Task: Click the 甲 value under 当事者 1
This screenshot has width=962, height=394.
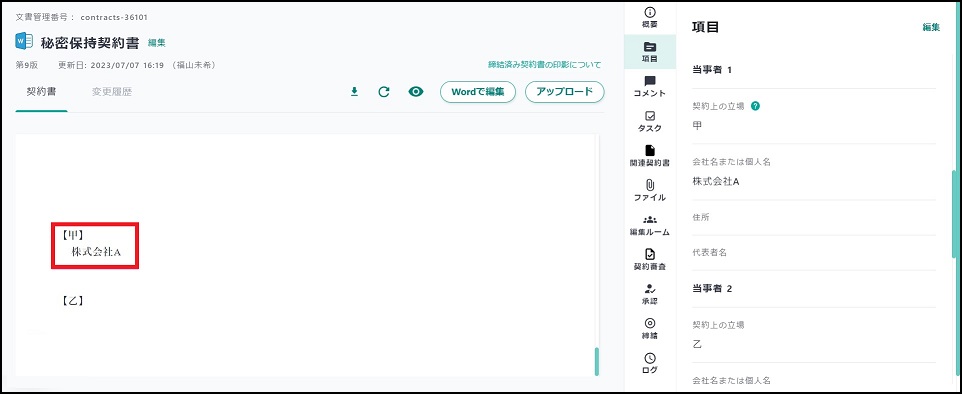Action: pos(697,125)
